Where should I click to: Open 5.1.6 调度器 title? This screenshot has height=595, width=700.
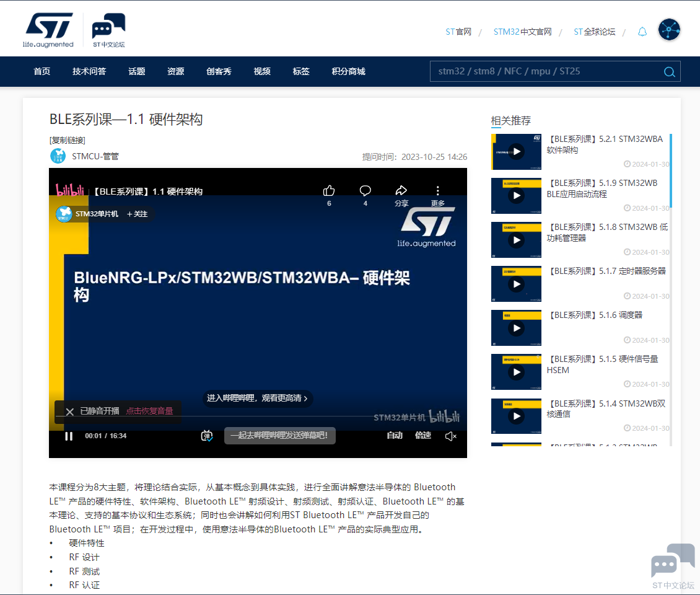point(595,315)
